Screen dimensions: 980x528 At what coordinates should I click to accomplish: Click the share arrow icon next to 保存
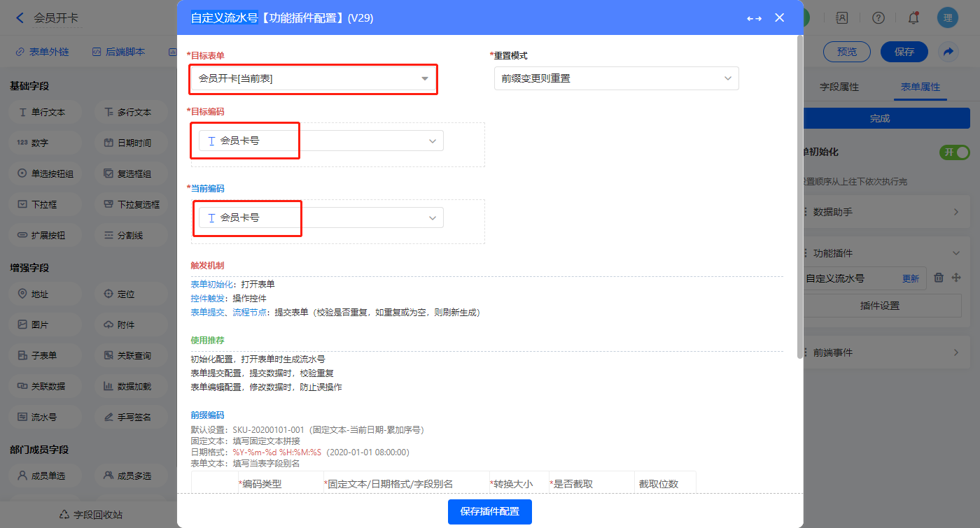click(x=948, y=52)
